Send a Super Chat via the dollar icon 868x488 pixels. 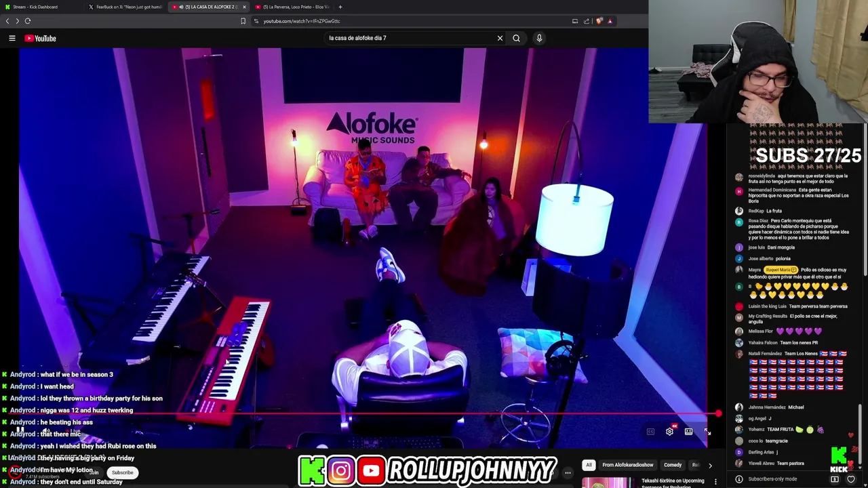pos(835,479)
